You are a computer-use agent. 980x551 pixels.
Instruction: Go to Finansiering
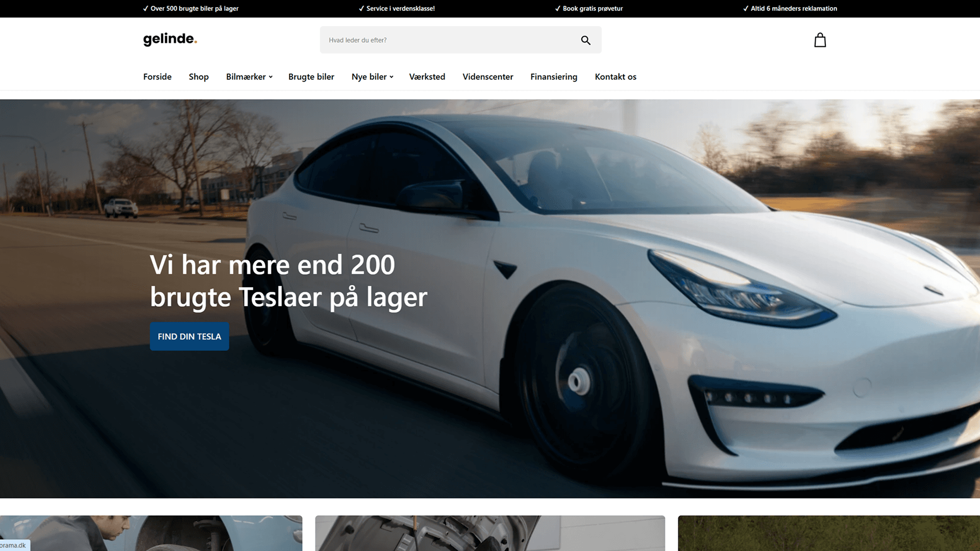(553, 77)
